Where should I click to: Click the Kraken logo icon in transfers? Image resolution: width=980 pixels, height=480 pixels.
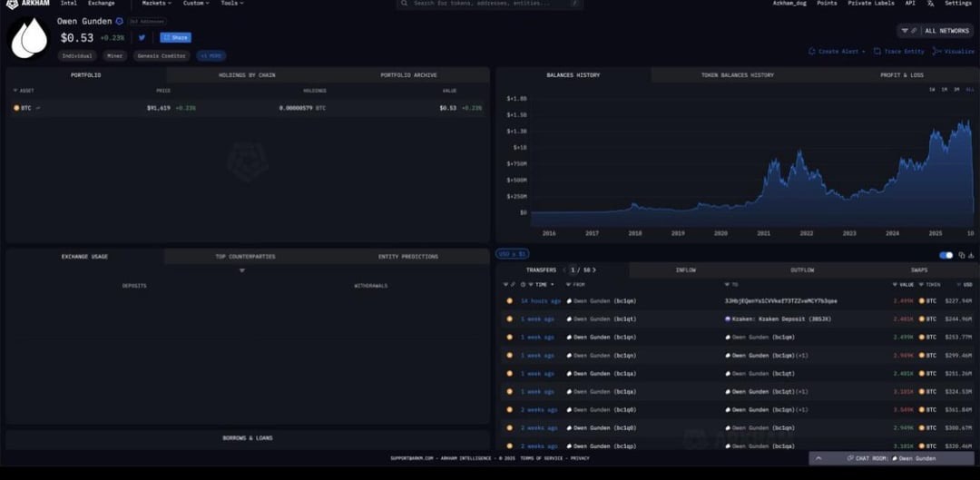728,319
